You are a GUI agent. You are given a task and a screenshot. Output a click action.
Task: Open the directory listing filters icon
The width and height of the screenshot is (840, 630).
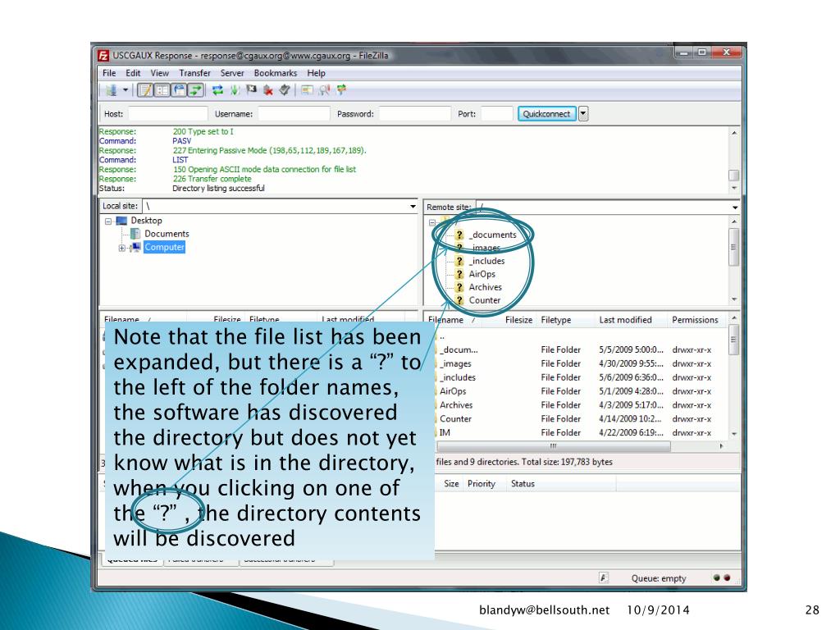pos(307,90)
